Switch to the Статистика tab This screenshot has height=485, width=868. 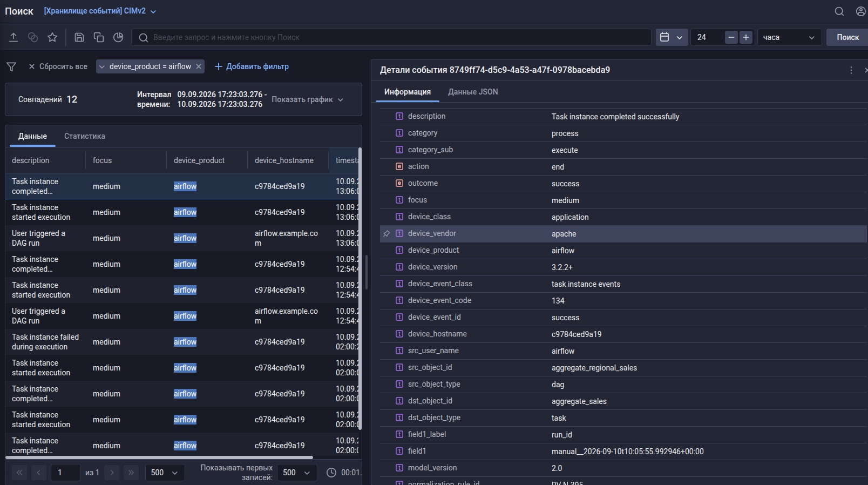pos(85,136)
